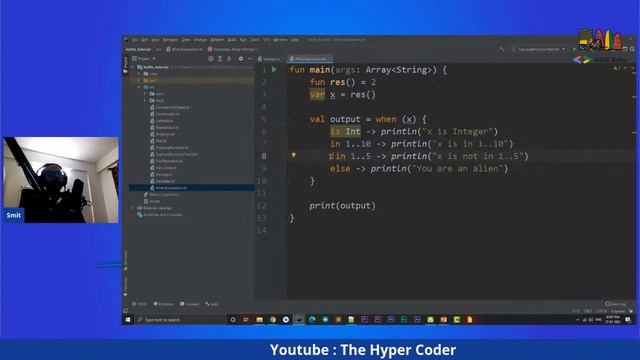Run main using the green gutter arrow
The image size is (640, 360).
pyautogui.click(x=274, y=70)
